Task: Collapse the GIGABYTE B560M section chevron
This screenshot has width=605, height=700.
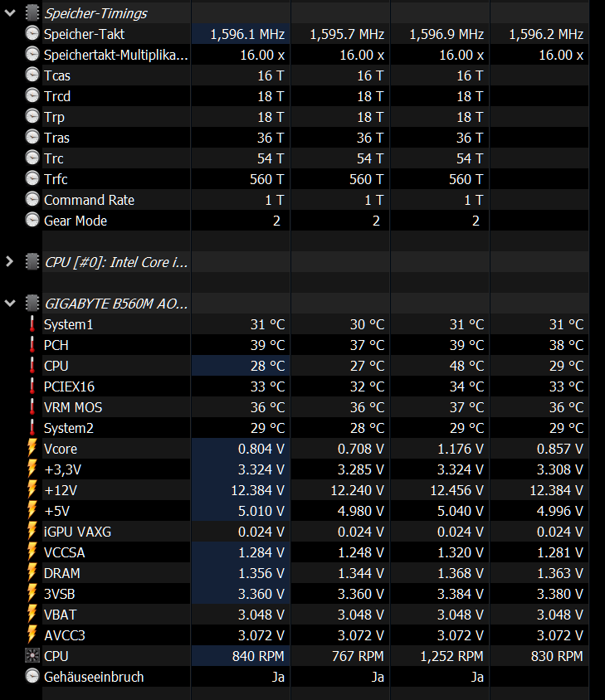Action: point(10,304)
